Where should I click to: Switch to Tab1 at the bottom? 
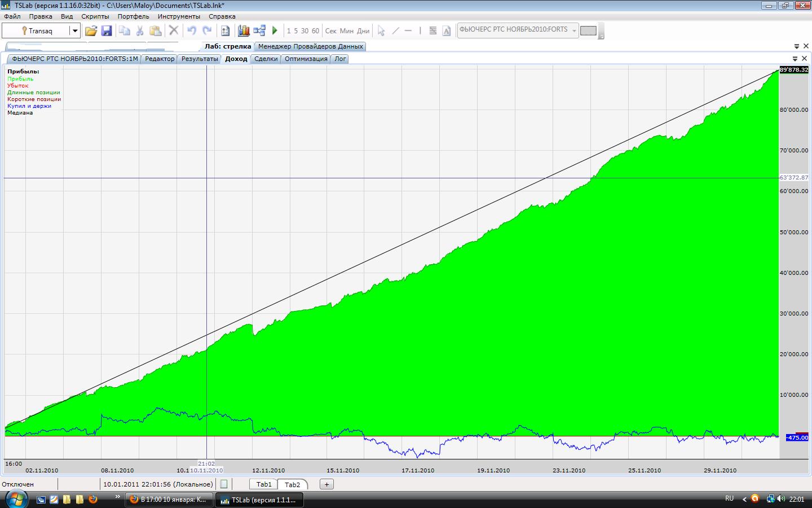click(x=264, y=484)
